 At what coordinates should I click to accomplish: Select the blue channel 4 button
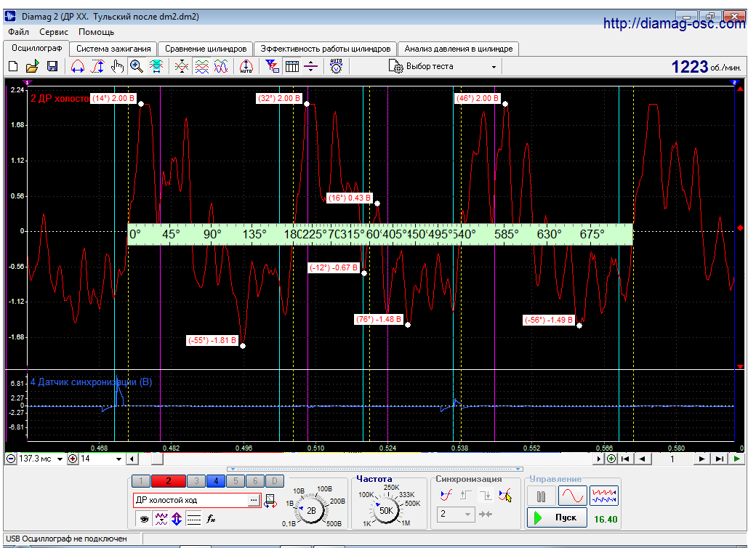pos(216,480)
